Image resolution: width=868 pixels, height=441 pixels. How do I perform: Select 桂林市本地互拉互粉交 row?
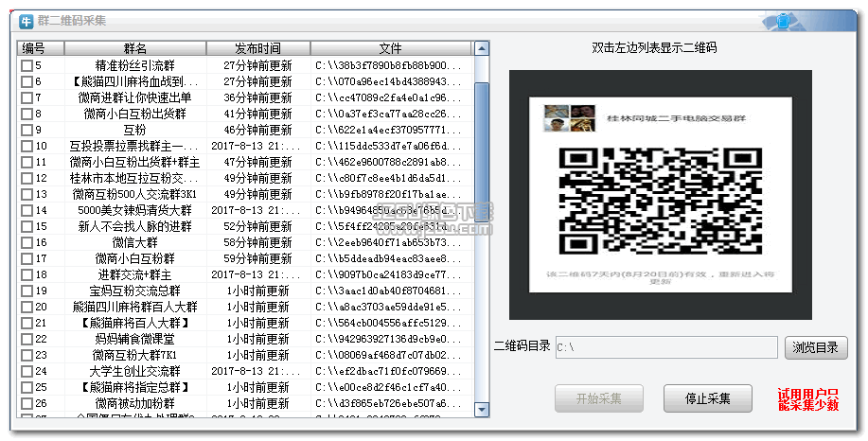click(134, 178)
